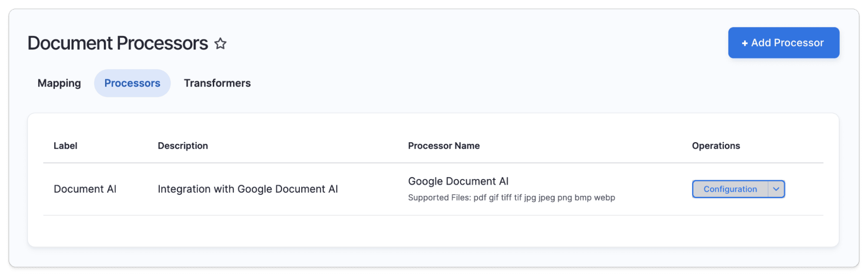Click the plus sign inside Add Processor

tap(744, 43)
